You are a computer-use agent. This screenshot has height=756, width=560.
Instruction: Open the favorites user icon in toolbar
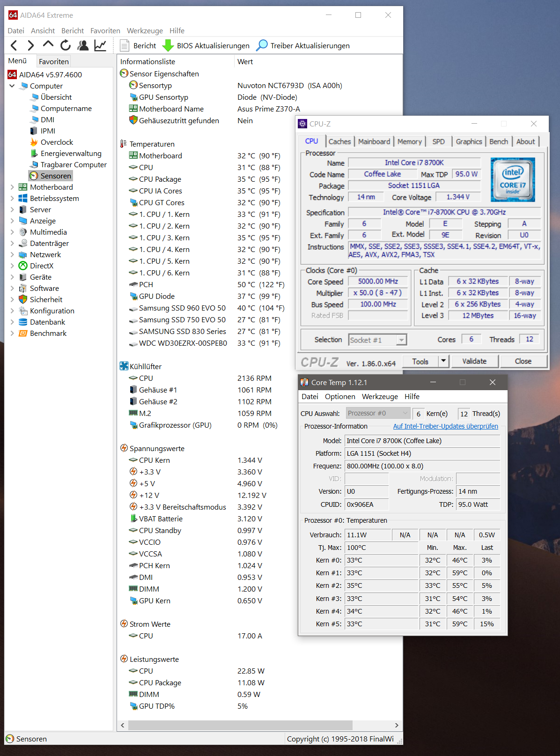83,45
